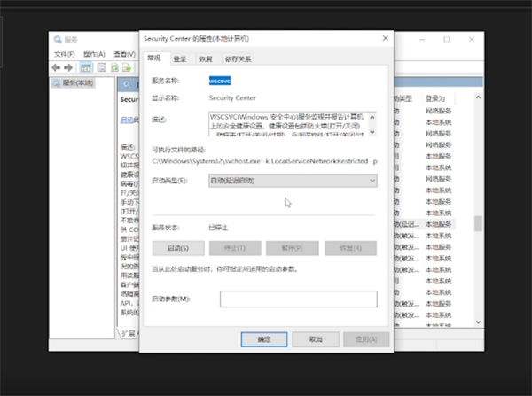Screen dimensions: 532x396
Task: Click the services list scrollbar up arrow
Action: (x=478, y=97)
